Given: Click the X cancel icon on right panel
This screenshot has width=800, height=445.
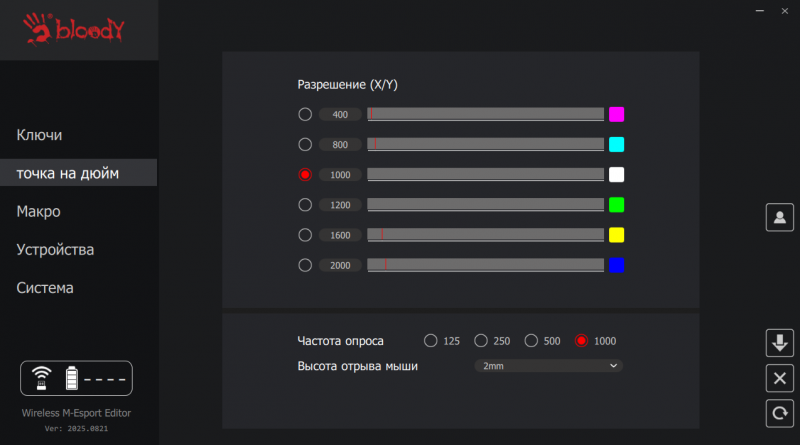Looking at the screenshot, I should click(x=778, y=378).
